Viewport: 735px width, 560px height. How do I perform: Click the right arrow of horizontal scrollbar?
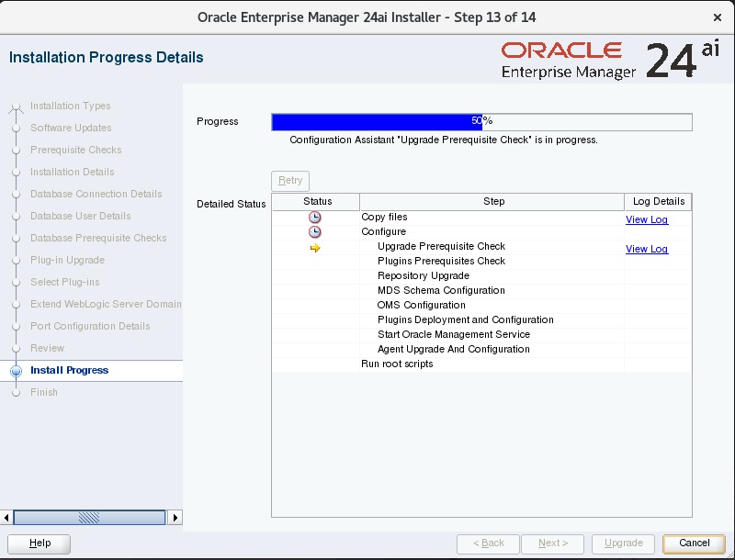pos(175,517)
